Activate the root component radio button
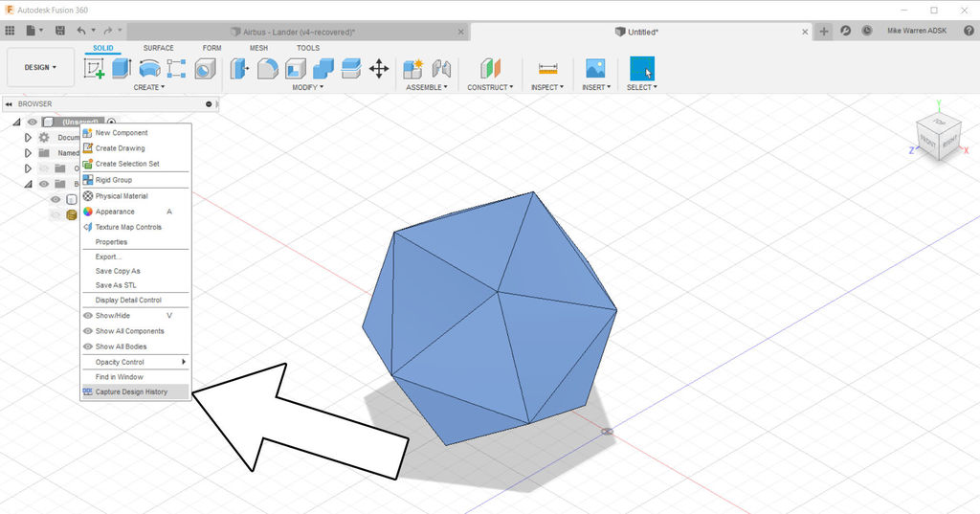980x514 pixels. 111,122
